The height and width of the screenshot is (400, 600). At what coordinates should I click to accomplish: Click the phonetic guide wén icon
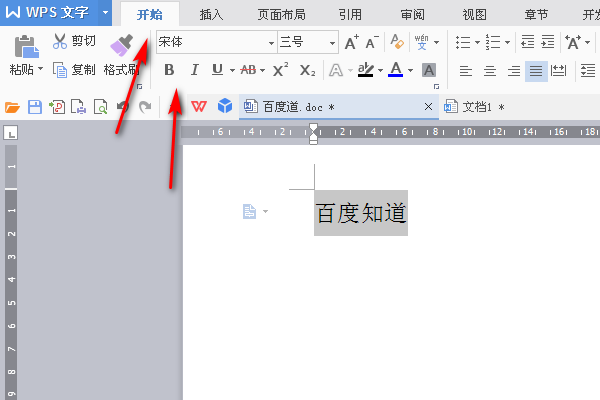click(x=421, y=42)
